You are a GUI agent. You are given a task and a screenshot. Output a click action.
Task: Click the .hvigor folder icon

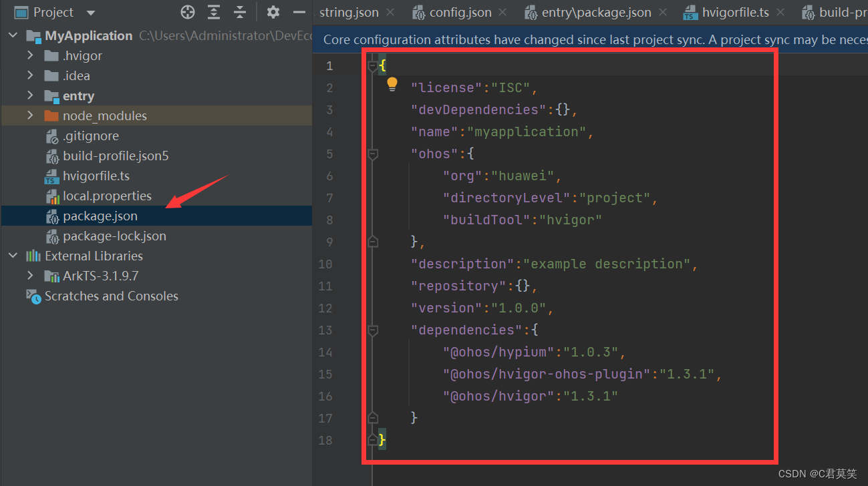tap(51, 55)
